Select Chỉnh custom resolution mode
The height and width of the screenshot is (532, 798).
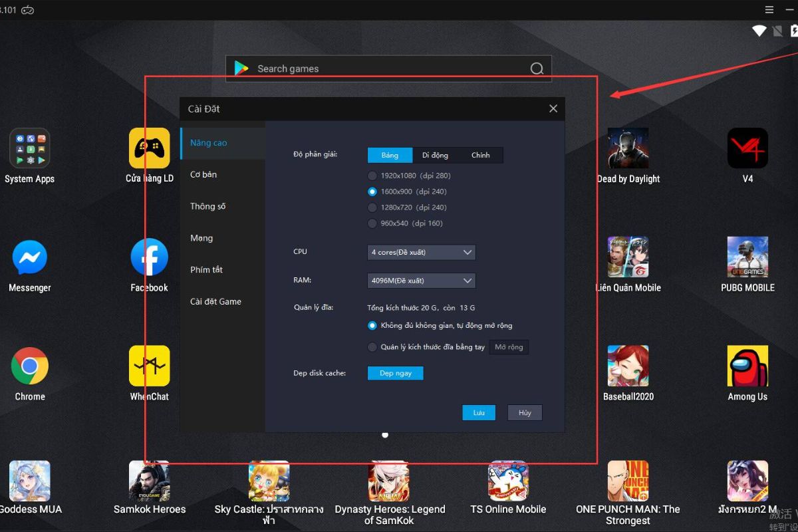coord(480,155)
